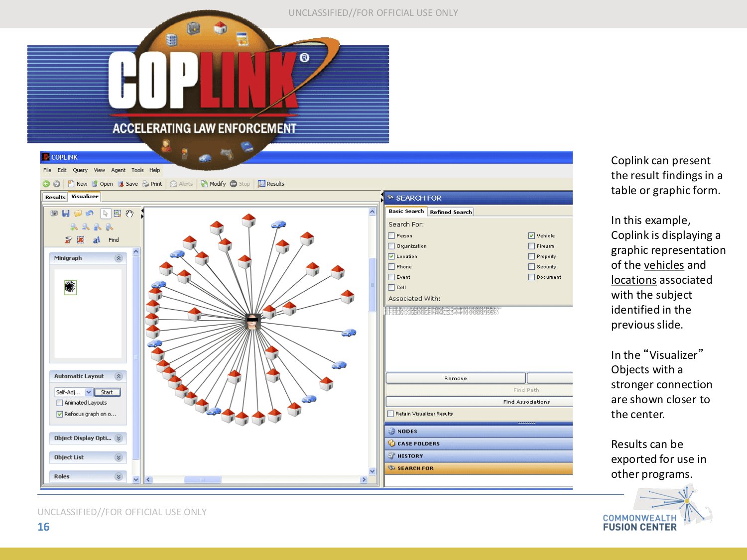Click the graph horizontal scrollbar thumb
This screenshot has height=560, width=747.
point(203,480)
